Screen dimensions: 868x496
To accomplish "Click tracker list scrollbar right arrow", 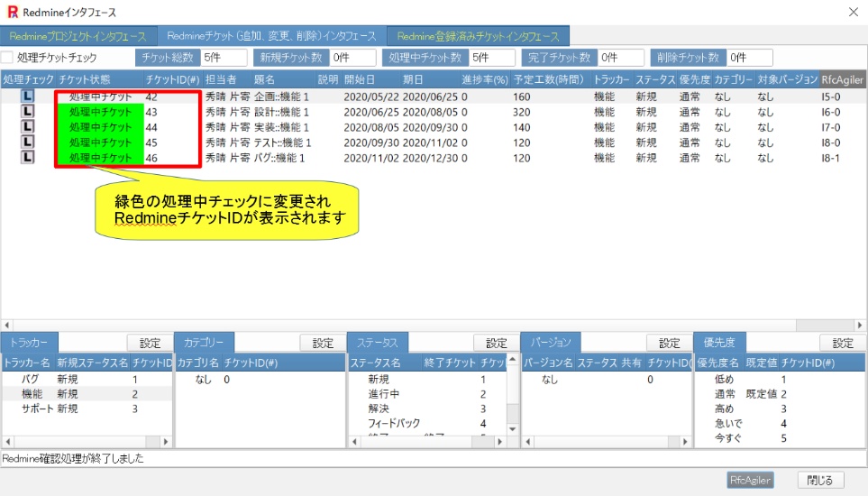I will [166, 442].
